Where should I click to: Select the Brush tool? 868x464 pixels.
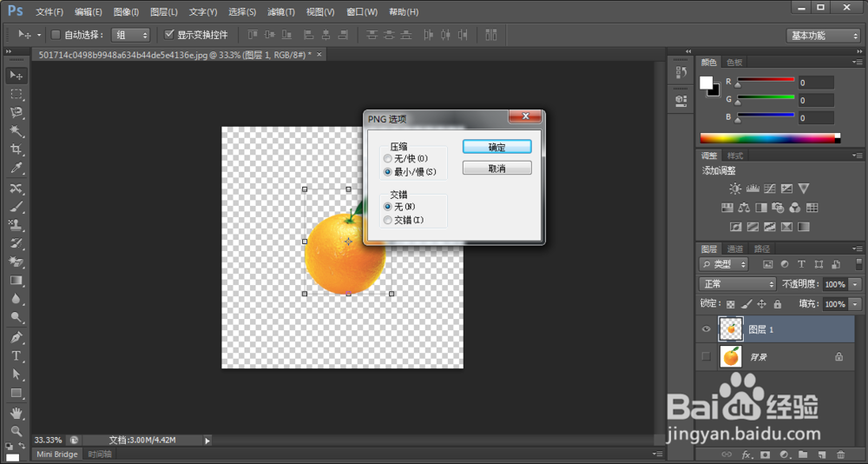(16, 207)
